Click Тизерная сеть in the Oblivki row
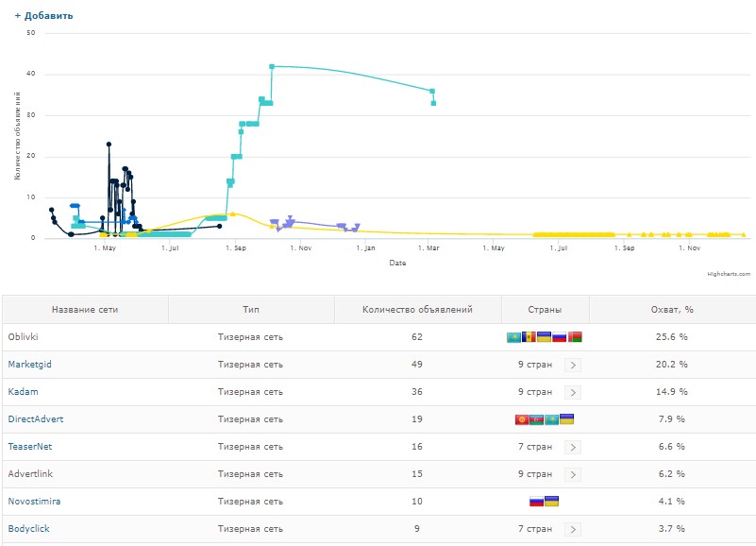The image size is (756, 546). point(250,337)
